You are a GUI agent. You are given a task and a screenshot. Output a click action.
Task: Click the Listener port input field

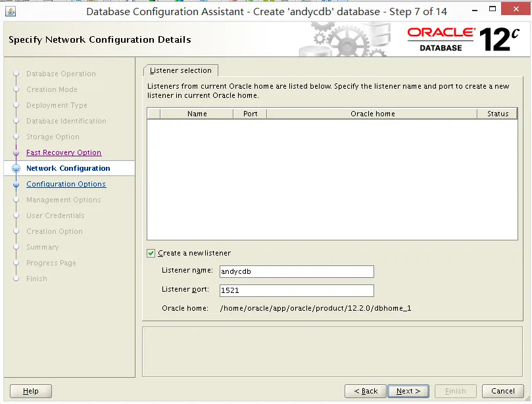[297, 290]
